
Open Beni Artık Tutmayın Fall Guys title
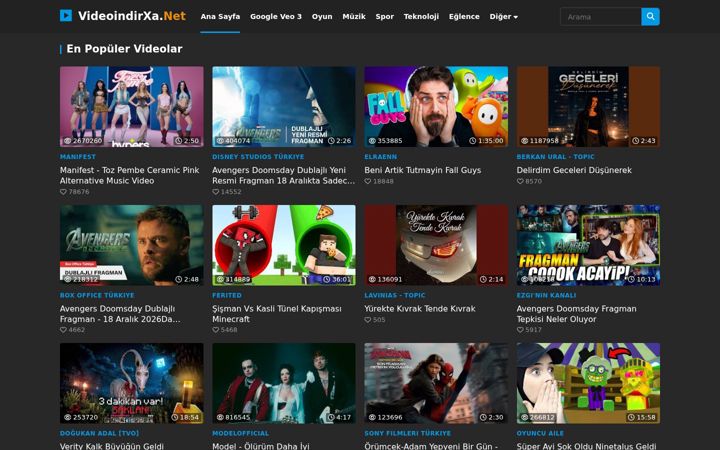[422, 170]
